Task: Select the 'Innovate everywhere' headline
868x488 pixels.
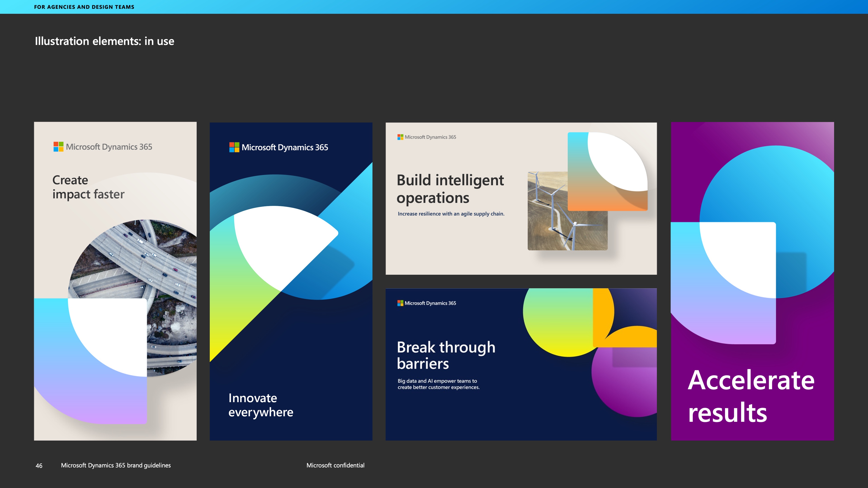Action: pyautogui.click(x=261, y=405)
